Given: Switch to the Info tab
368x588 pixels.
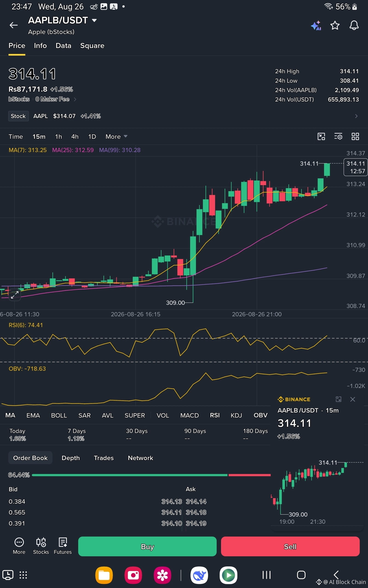Looking at the screenshot, I should (40, 46).
